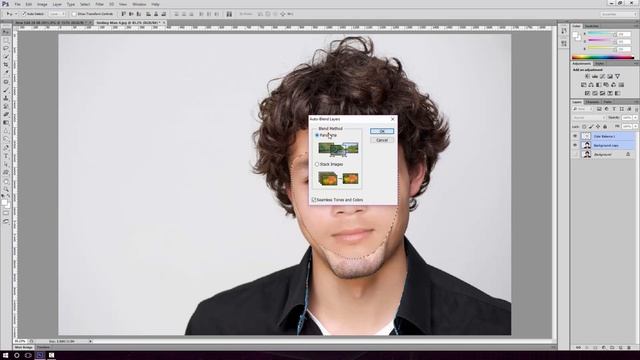The image size is (640, 360).
Task: Open the Layer menu
Action: point(57,4)
